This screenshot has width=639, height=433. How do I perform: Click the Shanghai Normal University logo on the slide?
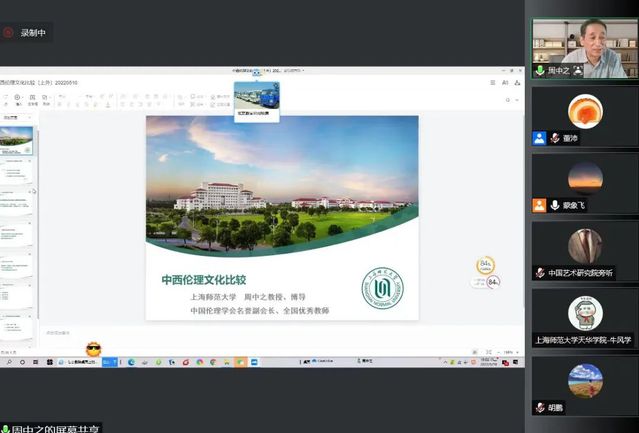click(382, 289)
